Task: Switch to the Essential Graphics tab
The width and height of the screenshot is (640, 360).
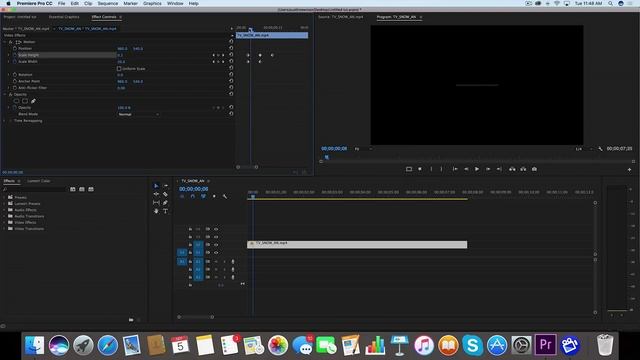Action: click(64, 17)
